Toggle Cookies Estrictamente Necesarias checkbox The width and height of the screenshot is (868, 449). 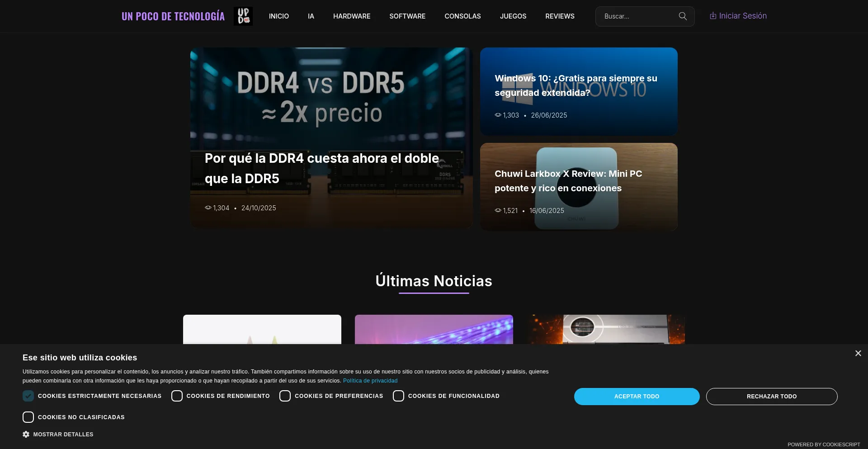pyautogui.click(x=28, y=396)
